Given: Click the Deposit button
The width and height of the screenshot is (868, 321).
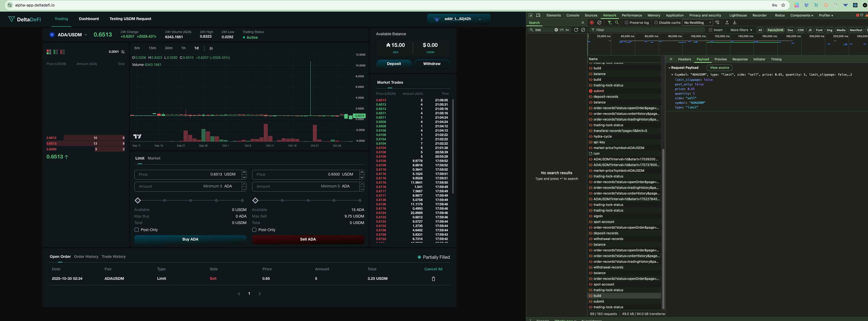Looking at the screenshot, I should pos(394,64).
